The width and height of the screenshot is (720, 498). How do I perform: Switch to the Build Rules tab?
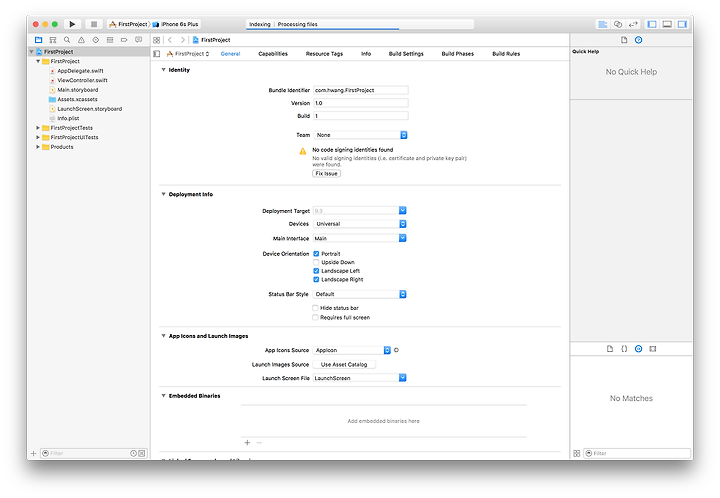pyautogui.click(x=506, y=54)
